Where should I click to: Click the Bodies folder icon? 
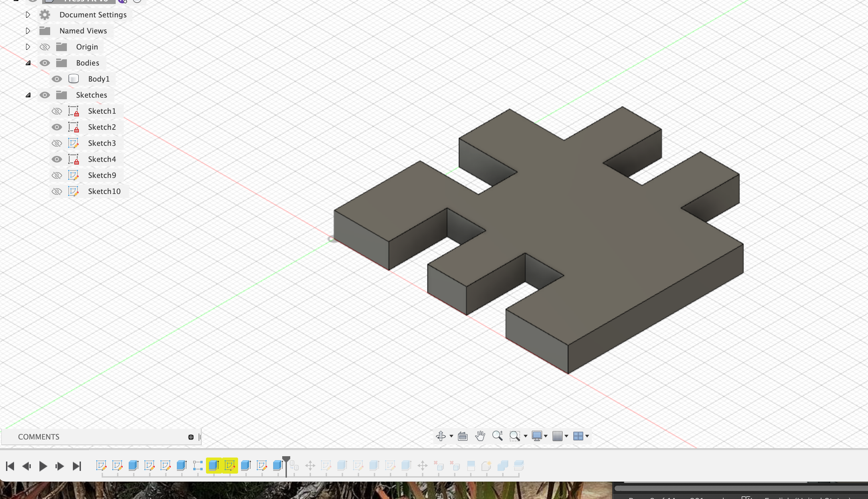tap(62, 63)
